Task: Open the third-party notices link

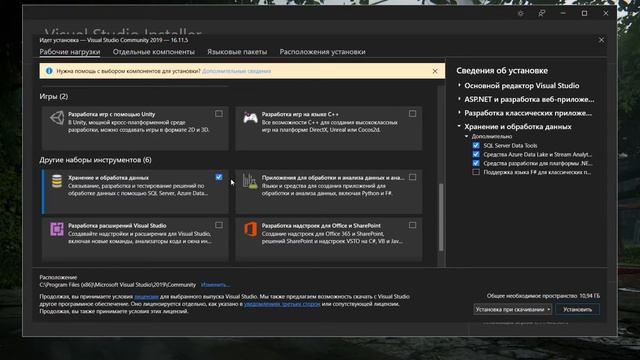Action: pos(282,304)
